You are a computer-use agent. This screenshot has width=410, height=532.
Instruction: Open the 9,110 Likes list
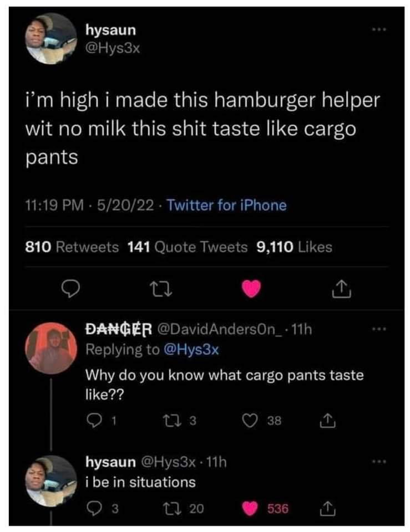pyautogui.click(x=294, y=247)
